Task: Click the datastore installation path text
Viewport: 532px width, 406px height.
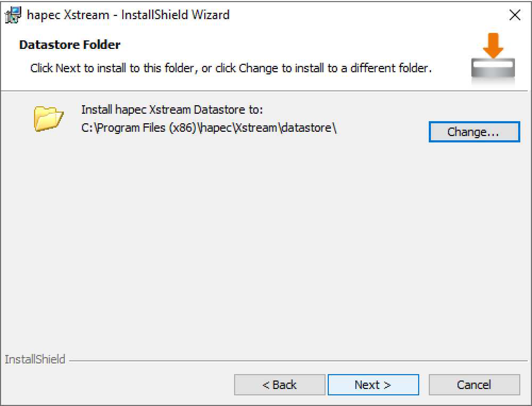Action: (210, 128)
